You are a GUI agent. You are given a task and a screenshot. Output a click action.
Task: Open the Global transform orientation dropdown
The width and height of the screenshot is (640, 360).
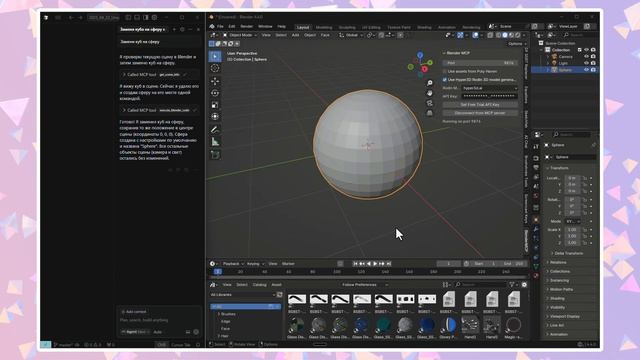pyautogui.click(x=351, y=36)
